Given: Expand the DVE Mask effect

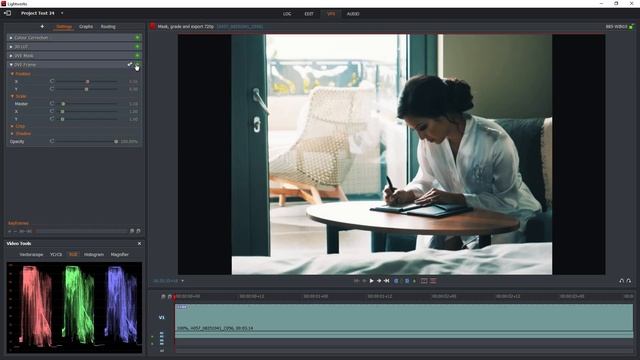Looking at the screenshot, I should (x=11, y=56).
